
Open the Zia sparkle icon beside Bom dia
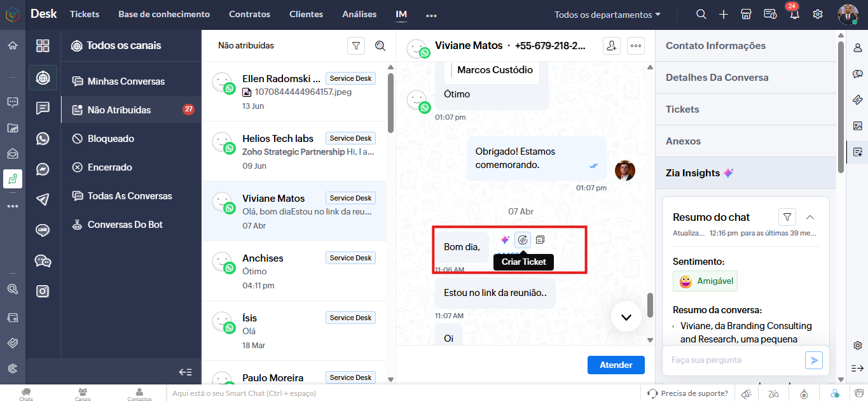click(505, 240)
